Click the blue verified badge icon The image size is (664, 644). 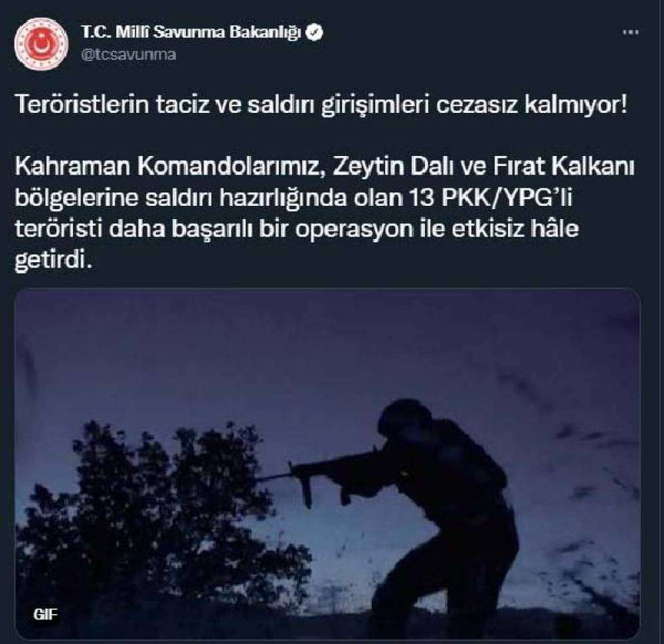[x=314, y=33]
